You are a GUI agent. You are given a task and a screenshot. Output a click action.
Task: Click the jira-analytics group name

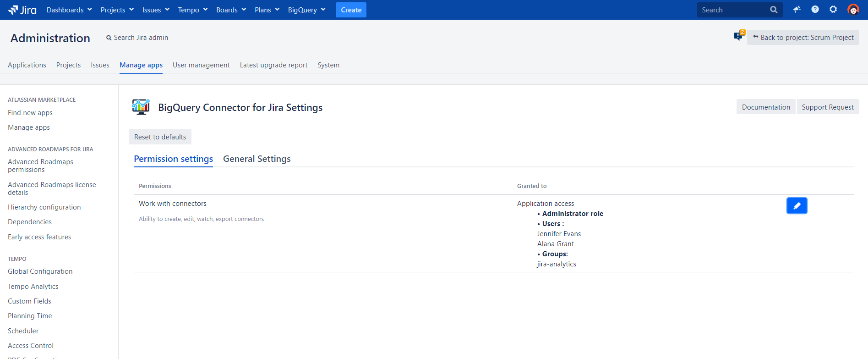(557, 264)
